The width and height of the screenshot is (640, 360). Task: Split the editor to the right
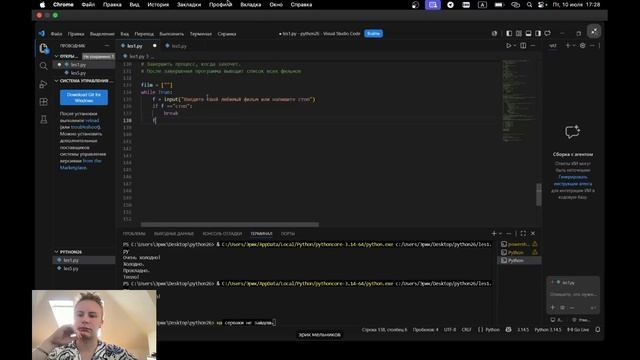click(x=523, y=46)
